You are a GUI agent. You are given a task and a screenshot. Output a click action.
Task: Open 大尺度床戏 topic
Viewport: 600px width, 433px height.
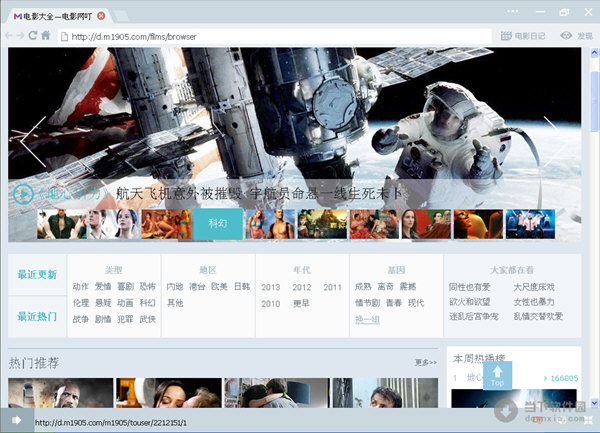tap(534, 287)
